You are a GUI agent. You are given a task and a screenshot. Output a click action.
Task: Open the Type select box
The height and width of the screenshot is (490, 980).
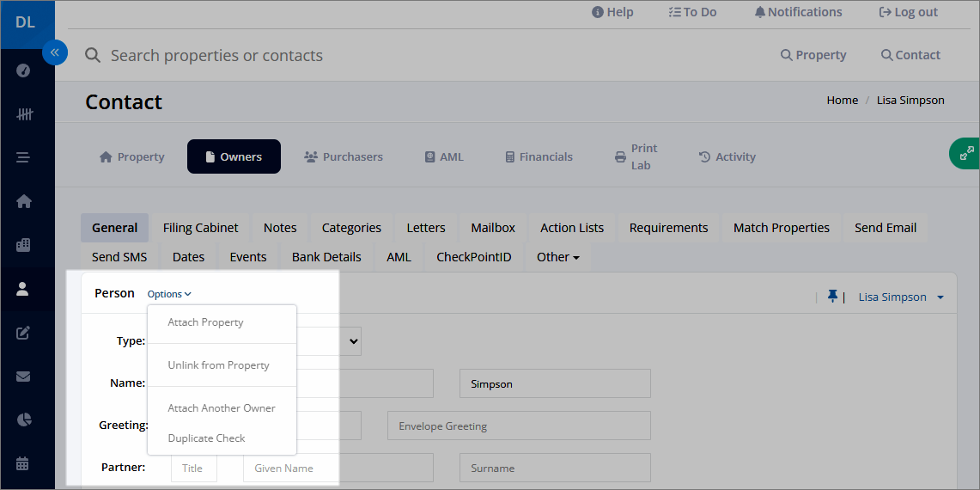click(x=327, y=341)
